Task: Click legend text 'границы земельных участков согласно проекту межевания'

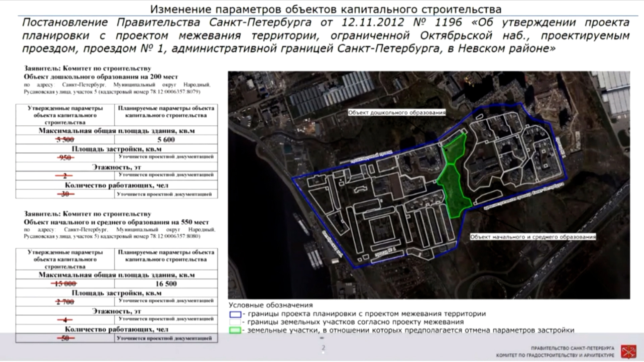Action: [x=356, y=322]
